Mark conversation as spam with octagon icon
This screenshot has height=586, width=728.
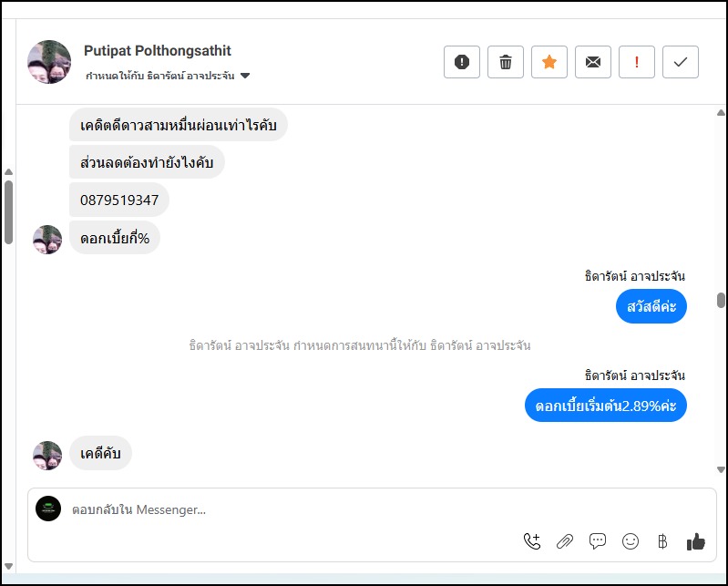(462, 62)
